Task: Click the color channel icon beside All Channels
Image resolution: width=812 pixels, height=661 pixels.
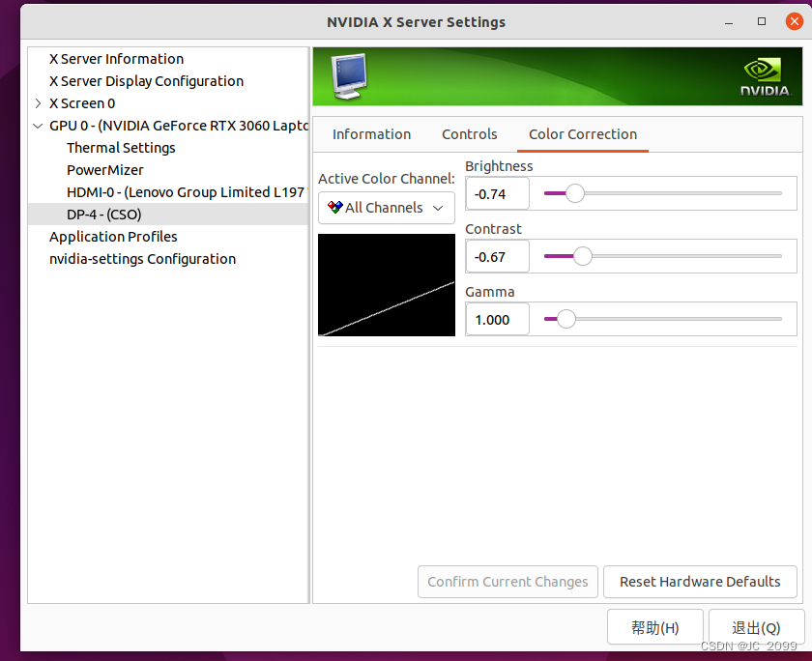Action: (x=335, y=207)
